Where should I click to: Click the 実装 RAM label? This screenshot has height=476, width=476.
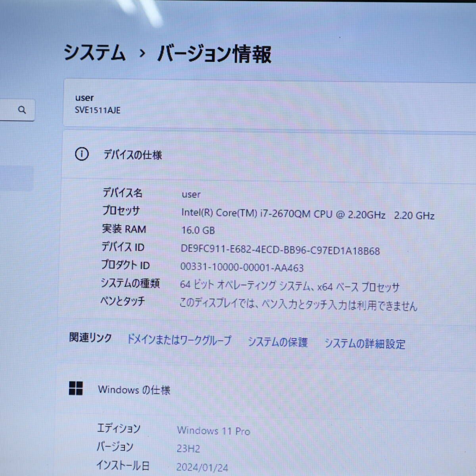tap(124, 229)
